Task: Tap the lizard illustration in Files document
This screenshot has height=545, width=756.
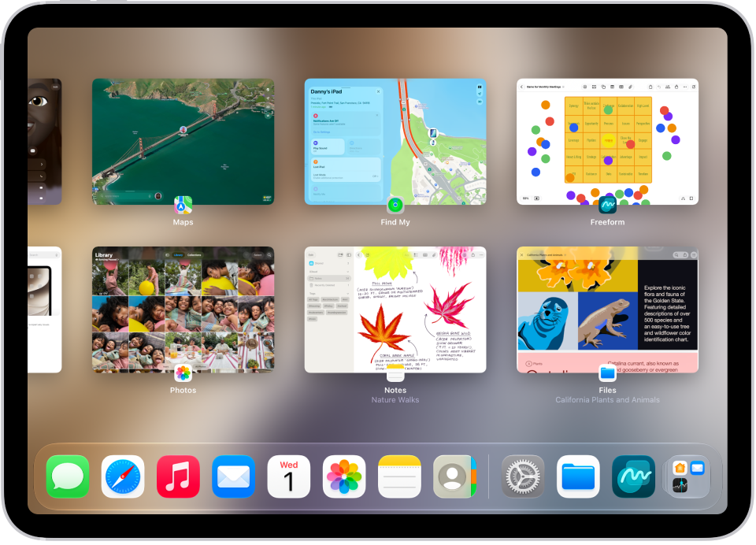Action: tap(607, 321)
